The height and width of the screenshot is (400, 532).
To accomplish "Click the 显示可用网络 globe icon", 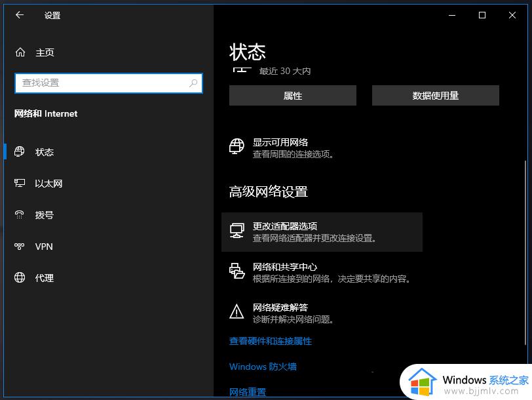I will [237, 147].
